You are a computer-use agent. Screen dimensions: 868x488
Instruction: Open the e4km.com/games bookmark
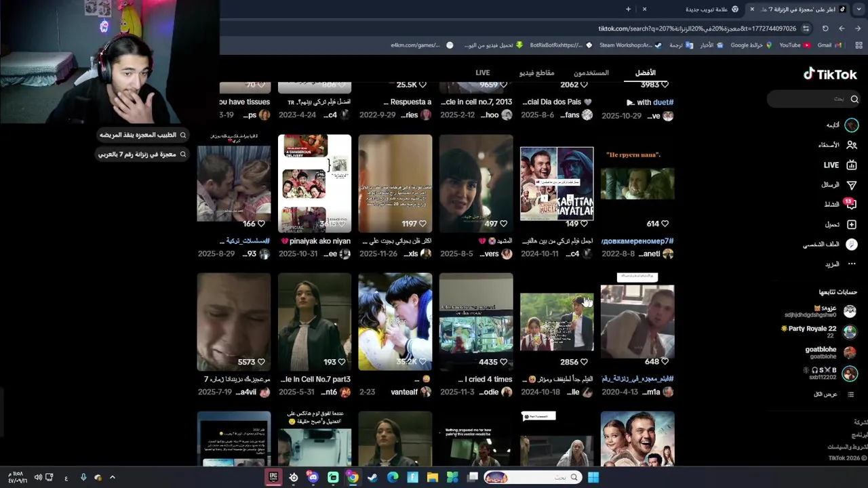click(x=421, y=45)
